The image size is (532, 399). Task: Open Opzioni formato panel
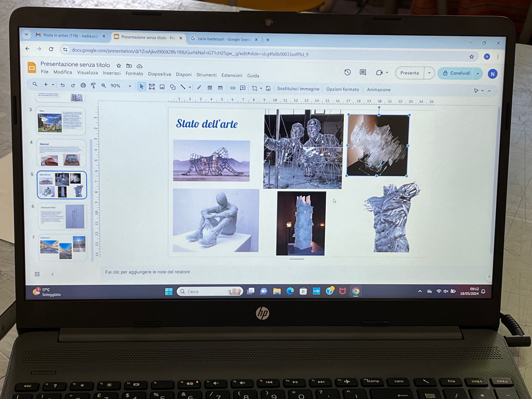(x=343, y=89)
